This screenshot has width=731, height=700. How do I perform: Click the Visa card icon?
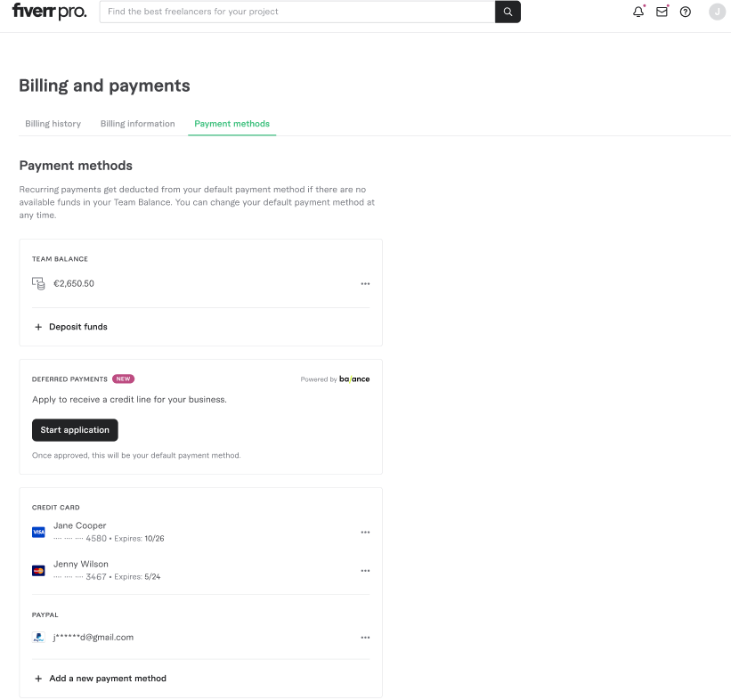click(38, 532)
